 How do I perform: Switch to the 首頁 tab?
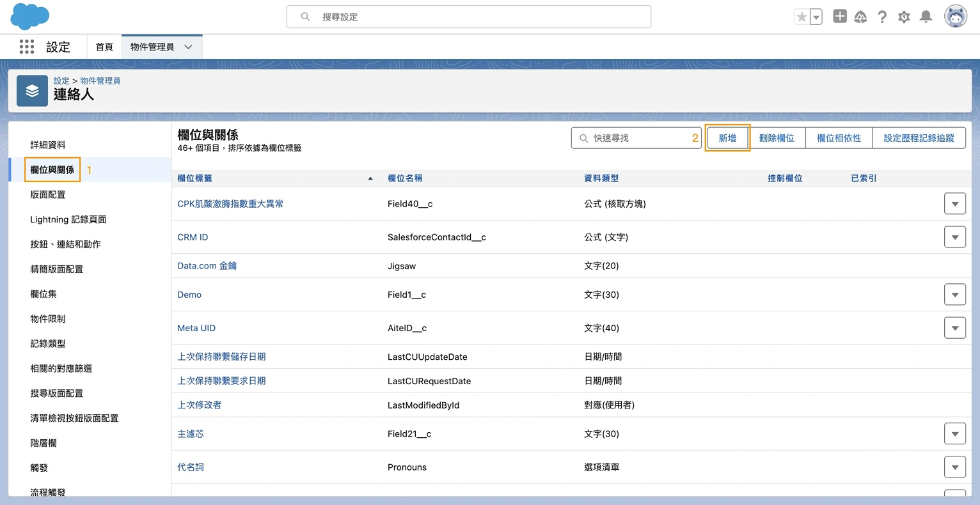click(x=104, y=47)
